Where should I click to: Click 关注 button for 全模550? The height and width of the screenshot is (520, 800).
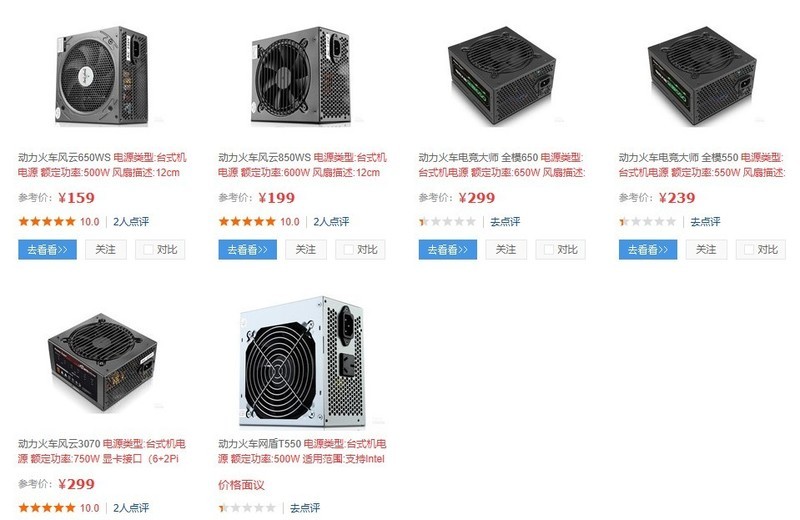coord(706,250)
